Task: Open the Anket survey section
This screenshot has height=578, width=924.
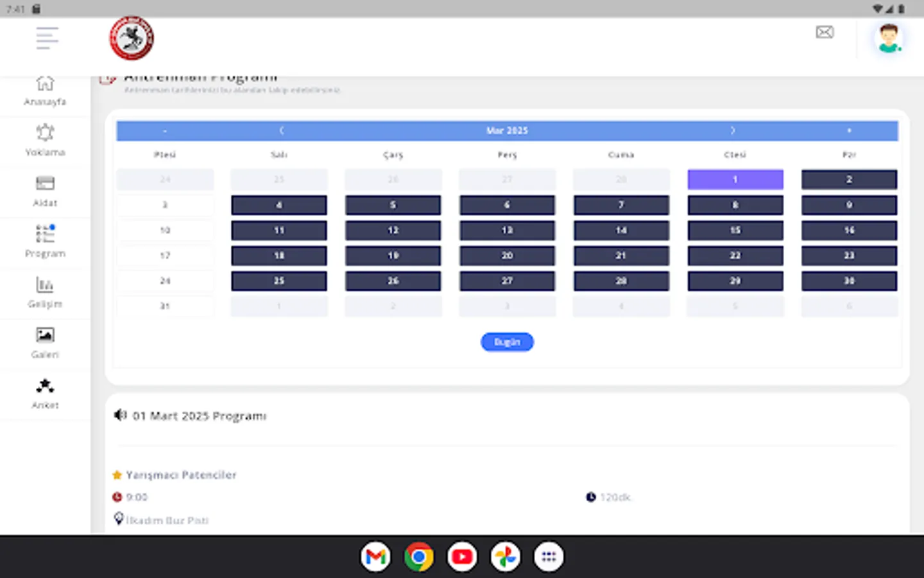Action: pos(45,393)
